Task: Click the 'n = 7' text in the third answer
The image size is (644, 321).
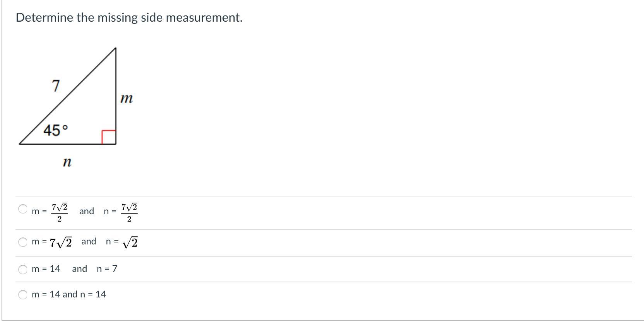Action: pyautogui.click(x=107, y=269)
